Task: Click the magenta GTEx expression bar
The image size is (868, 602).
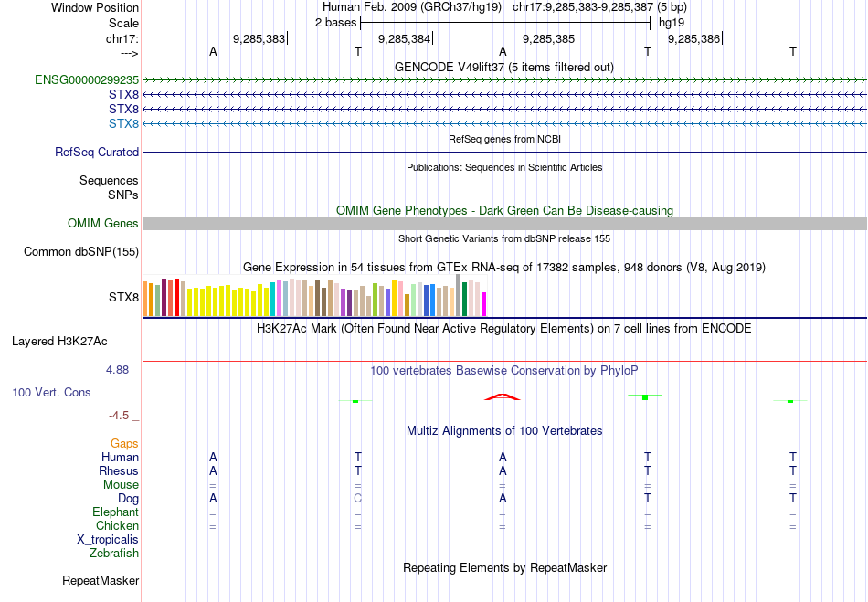Action: click(484, 304)
